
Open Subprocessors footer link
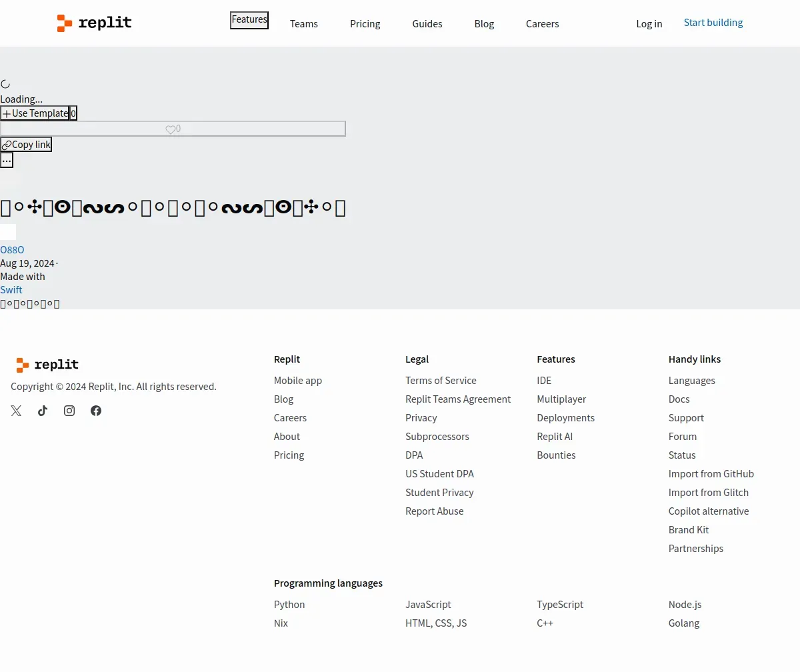pos(437,437)
